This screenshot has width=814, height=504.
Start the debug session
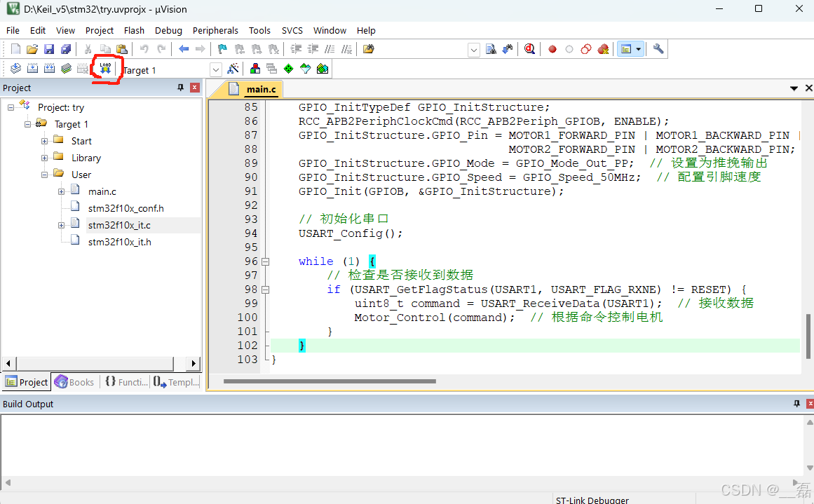point(529,49)
